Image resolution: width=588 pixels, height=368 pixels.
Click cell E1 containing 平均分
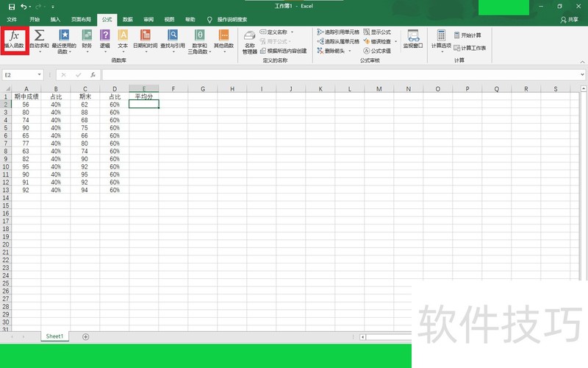tap(144, 96)
